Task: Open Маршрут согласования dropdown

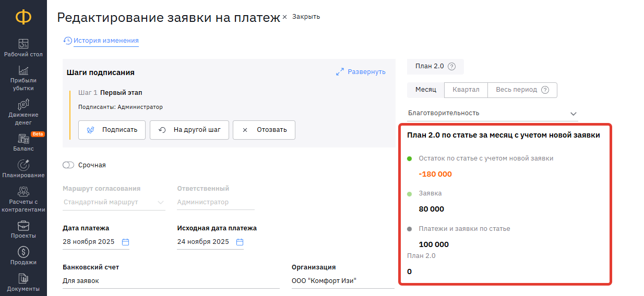Action: click(114, 202)
